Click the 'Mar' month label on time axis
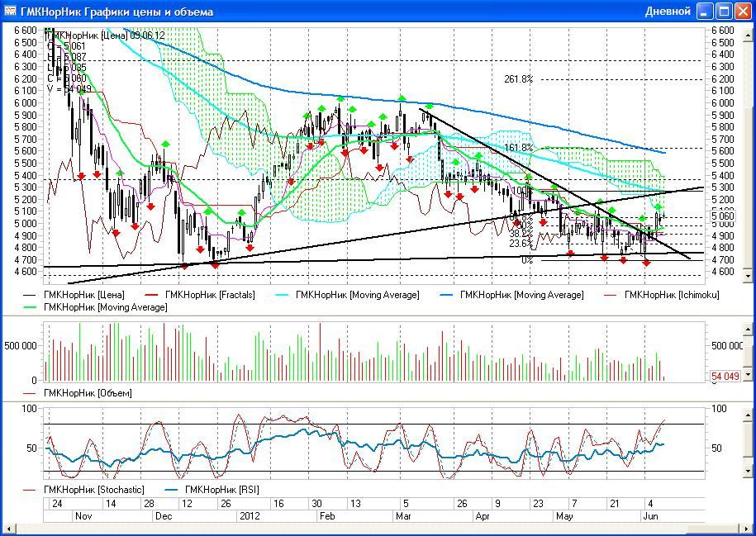Viewport: 756px width, 536px height. coord(403,516)
